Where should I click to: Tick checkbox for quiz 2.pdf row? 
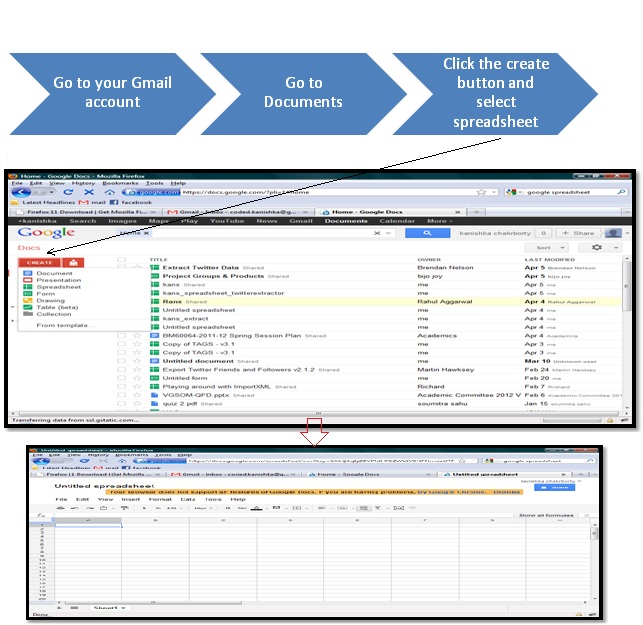click(121, 404)
